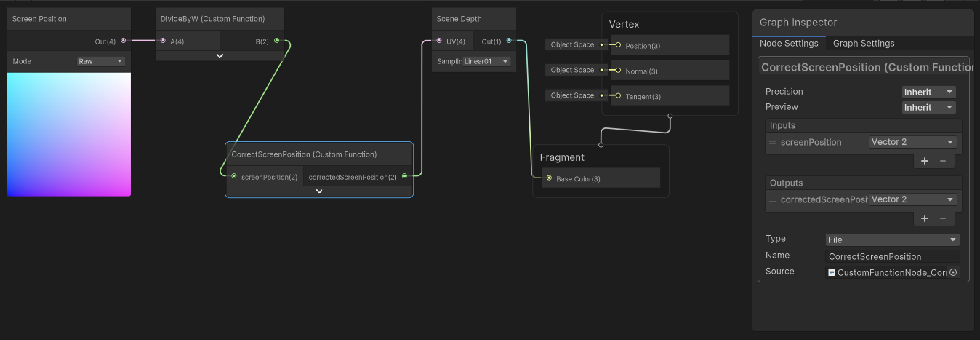Click the drag handle beside screenPosition input
The image size is (980, 340).
774,143
